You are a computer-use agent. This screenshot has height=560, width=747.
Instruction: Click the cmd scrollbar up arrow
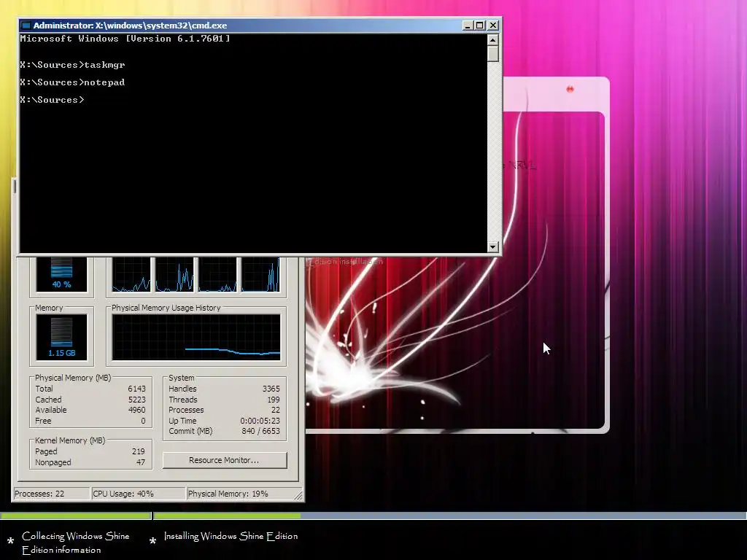point(493,39)
